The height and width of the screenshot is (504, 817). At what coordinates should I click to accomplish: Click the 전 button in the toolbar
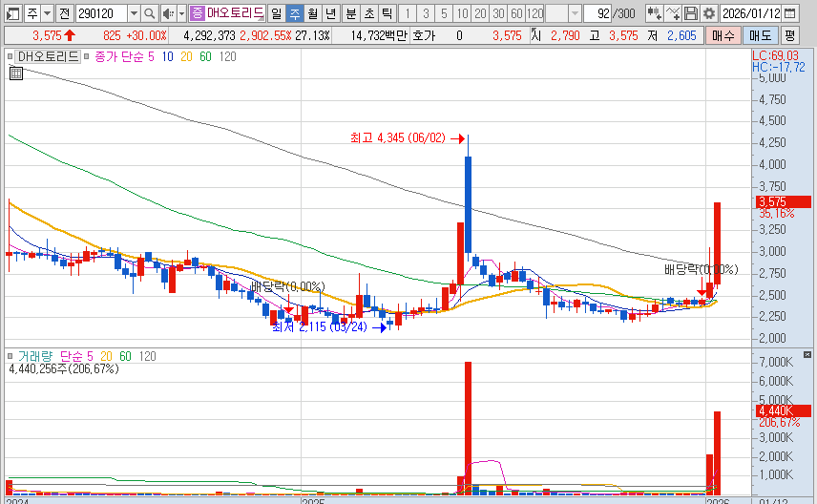click(x=65, y=13)
